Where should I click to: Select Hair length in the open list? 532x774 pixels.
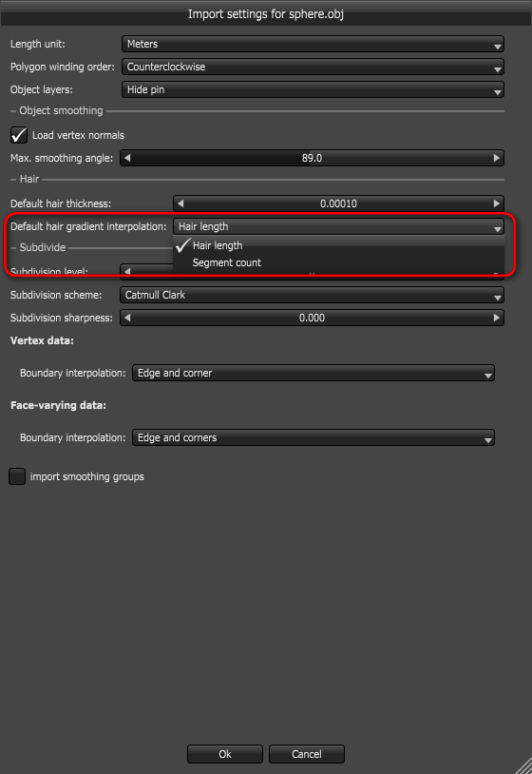coord(338,245)
